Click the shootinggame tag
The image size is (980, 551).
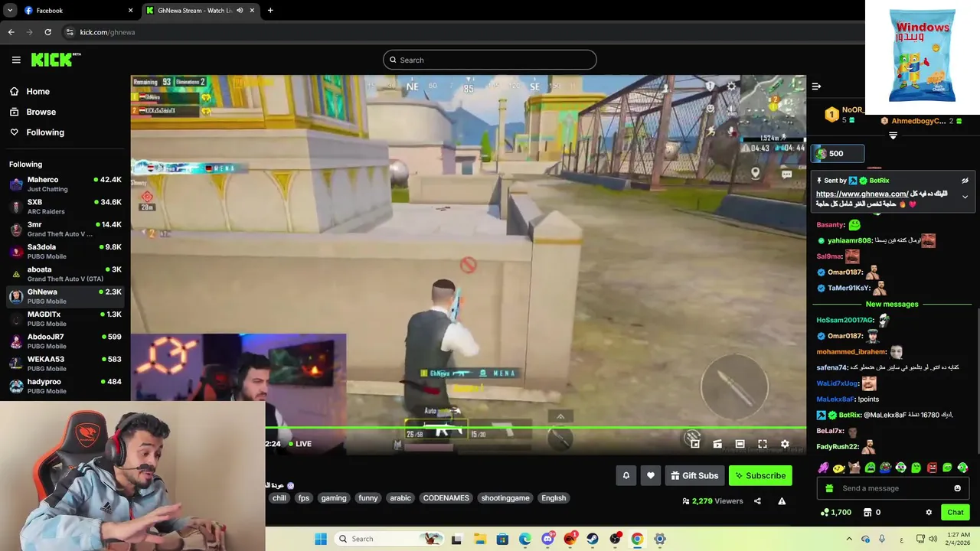click(505, 498)
